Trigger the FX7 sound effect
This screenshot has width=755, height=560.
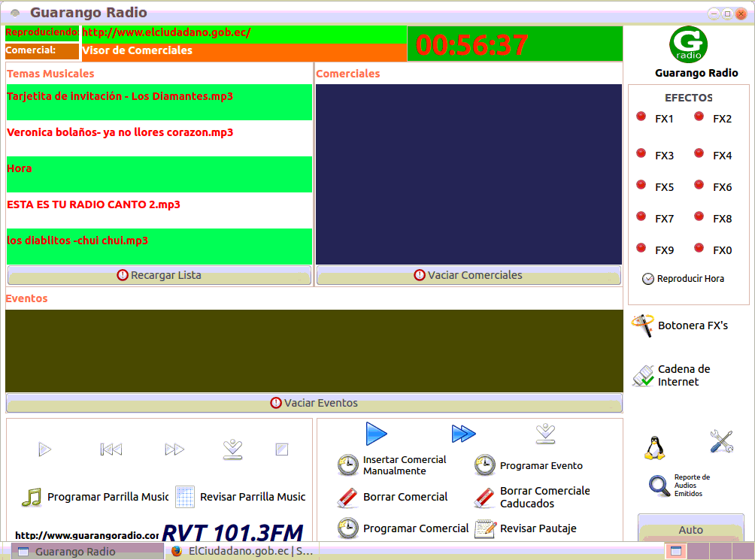pos(655,218)
